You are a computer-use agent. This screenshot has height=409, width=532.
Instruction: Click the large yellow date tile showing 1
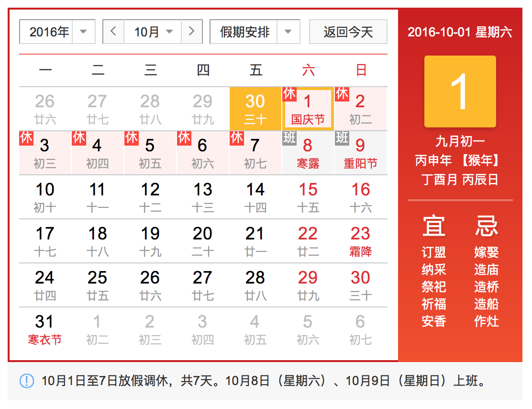(x=460, y=91)
